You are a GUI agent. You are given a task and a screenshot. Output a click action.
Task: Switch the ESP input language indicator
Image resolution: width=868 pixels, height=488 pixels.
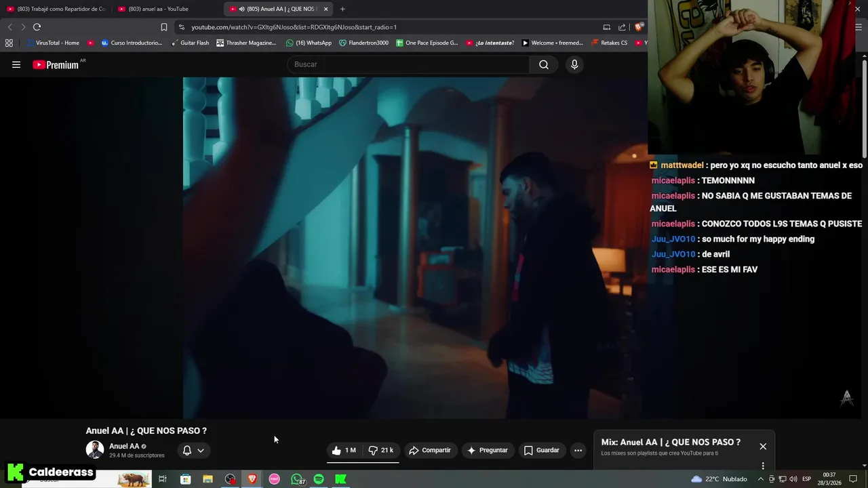807,479
